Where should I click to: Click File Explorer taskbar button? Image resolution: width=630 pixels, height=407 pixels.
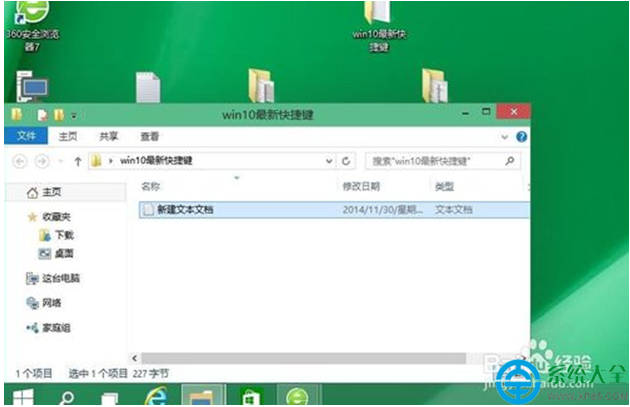[x=202, y=395]
